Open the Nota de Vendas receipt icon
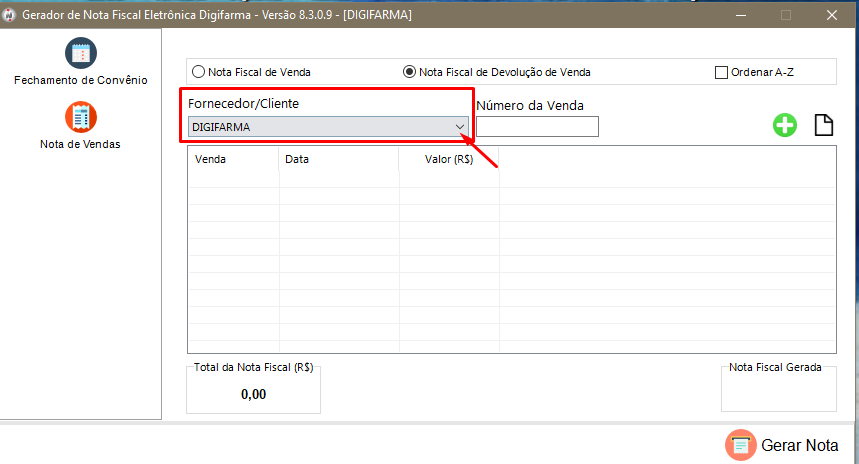The height and width of the screenshot is (464, 859). pyautogui.click(x=80, y=117)
